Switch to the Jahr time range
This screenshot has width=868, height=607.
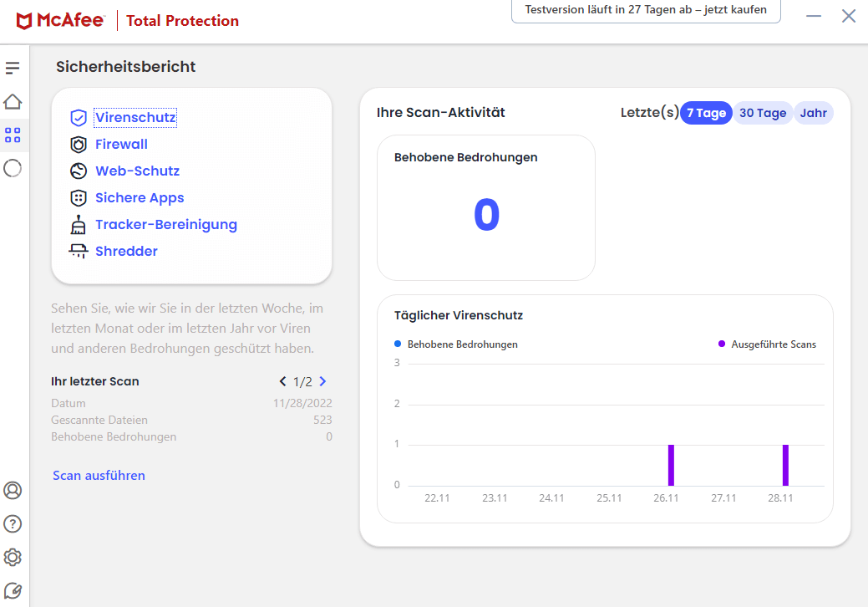pyautogui.click(x=813, y=113)
